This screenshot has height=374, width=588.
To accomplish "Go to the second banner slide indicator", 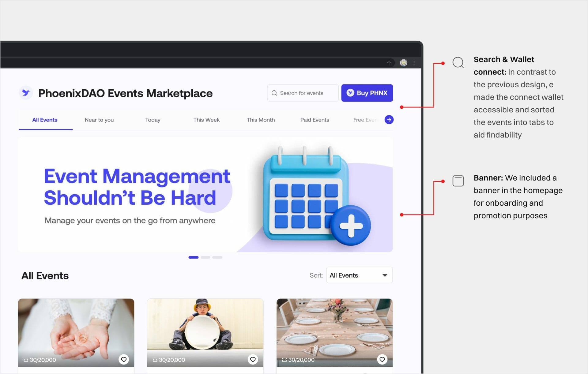I will point(205,257).
